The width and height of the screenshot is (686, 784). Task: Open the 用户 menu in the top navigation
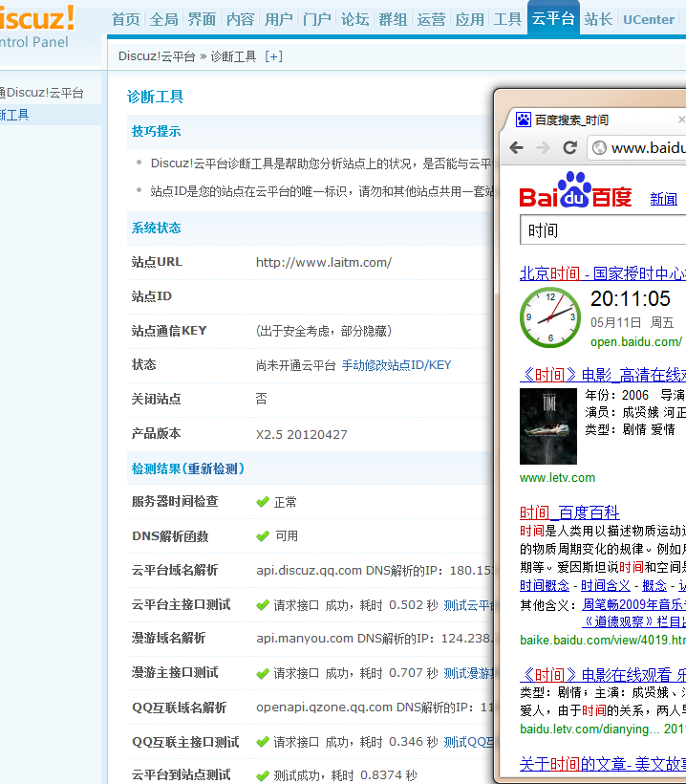tap(279, 19)
